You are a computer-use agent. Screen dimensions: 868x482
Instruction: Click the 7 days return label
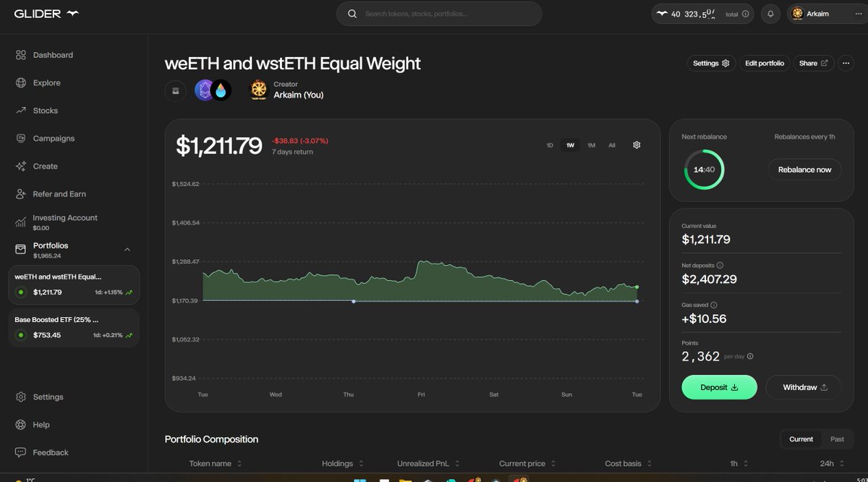pos(292,152)
